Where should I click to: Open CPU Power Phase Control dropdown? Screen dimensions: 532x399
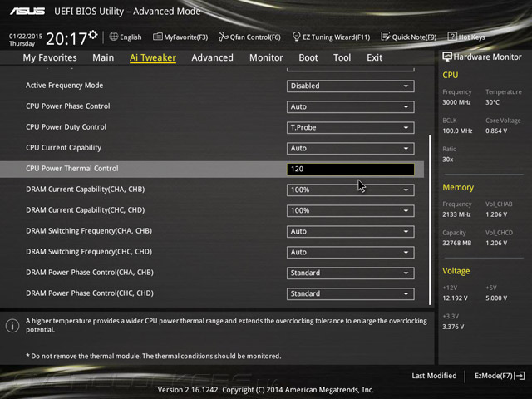tap(351, 106)
